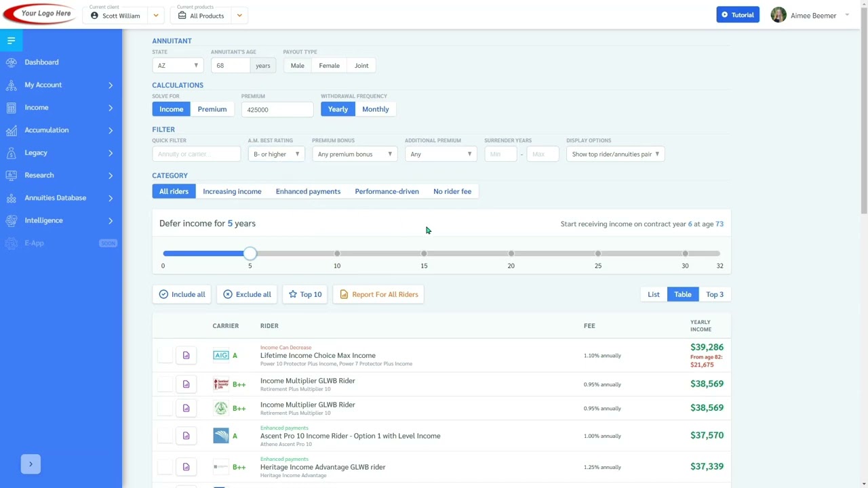This screenshot has width=868, height=488.
Task: Click the 25-year mark on the deferral slider
Action: (598, 253)
